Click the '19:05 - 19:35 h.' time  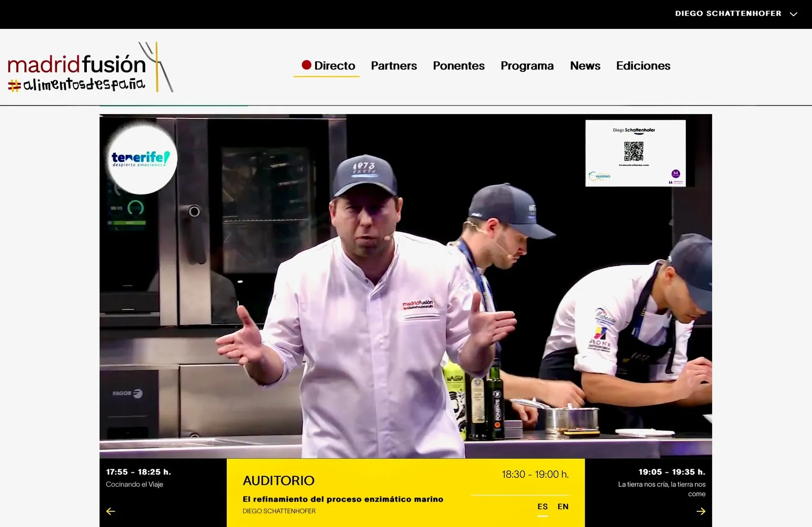(x=672, y=472)
